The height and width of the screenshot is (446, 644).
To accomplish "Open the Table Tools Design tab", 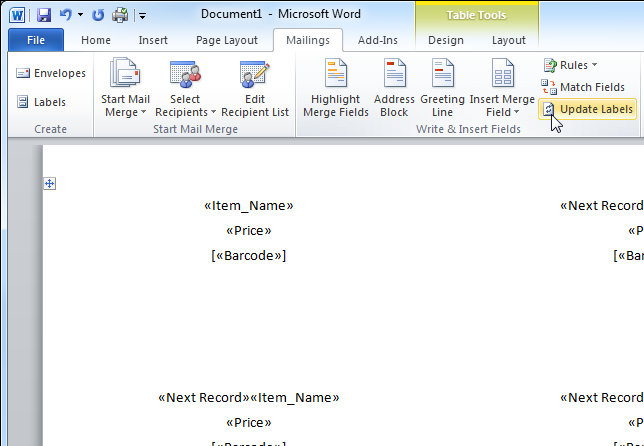I will tap(446, 40).
